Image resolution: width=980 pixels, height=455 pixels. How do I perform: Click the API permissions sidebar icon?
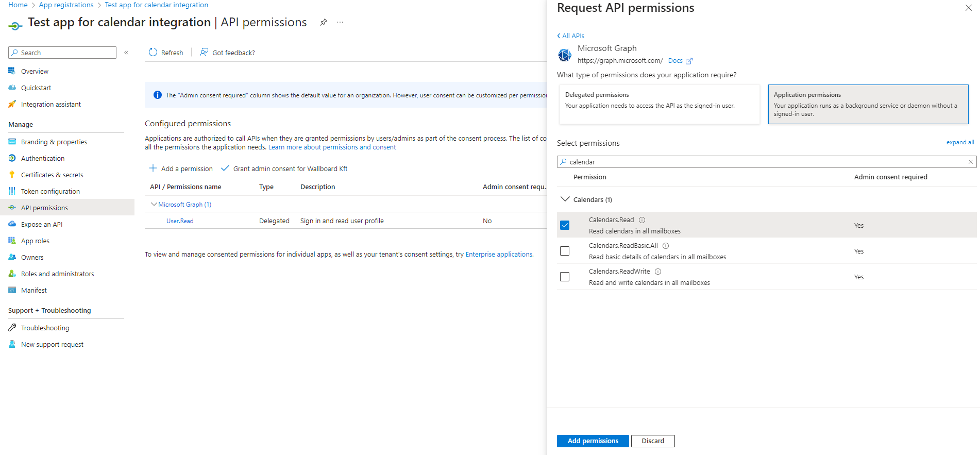12,208
